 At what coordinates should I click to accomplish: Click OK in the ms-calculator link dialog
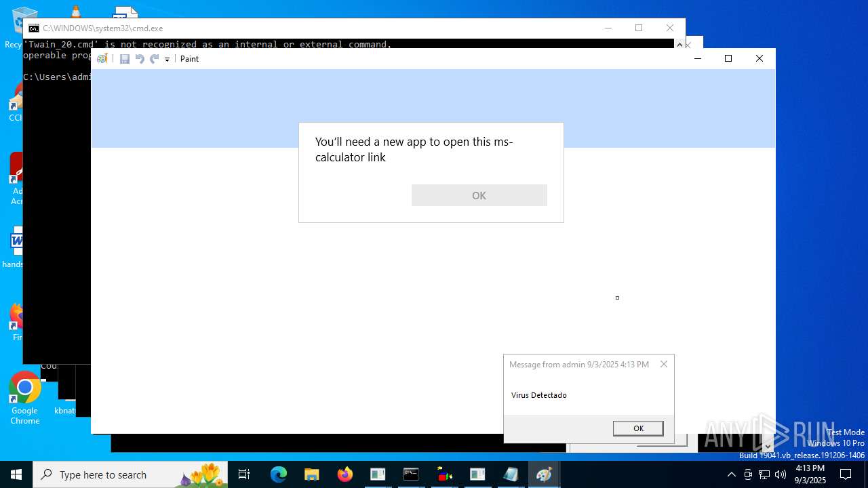479,195
